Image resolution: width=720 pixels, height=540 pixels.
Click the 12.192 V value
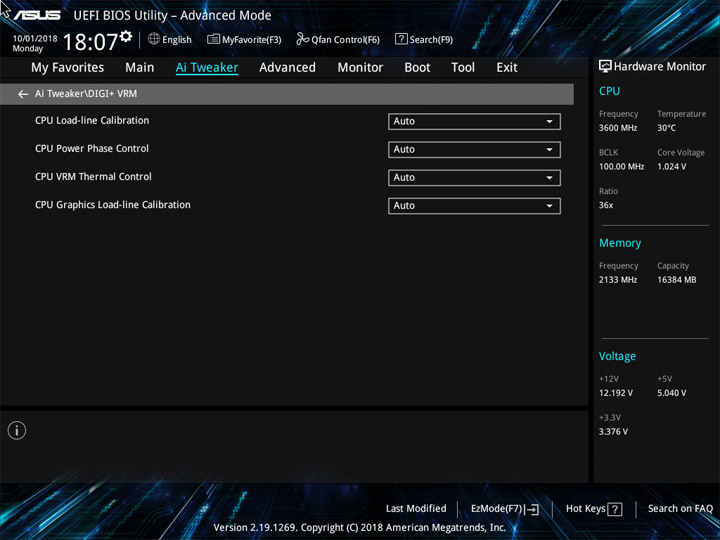click(615, 393)
